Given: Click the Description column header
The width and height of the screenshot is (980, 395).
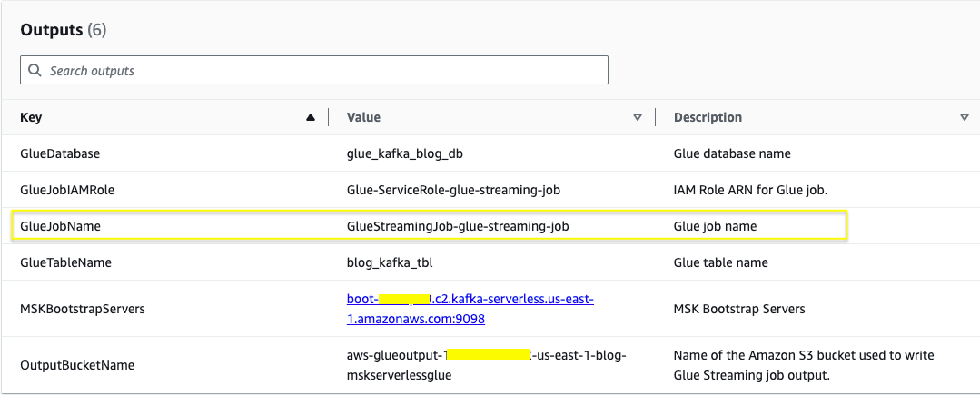Looking at the screenshot, I should pyautogui.click(x=708, y=117).
